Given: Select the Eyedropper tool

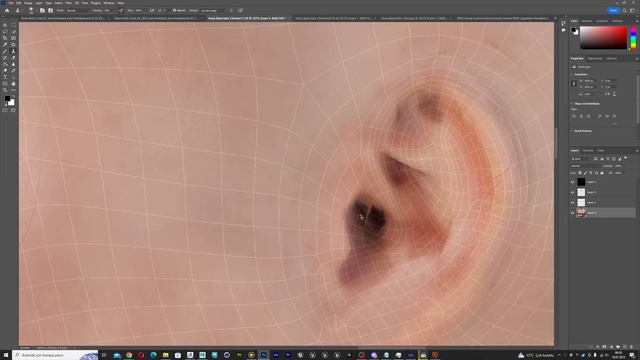Looking at the screenshot, I should tap(5, 44).
